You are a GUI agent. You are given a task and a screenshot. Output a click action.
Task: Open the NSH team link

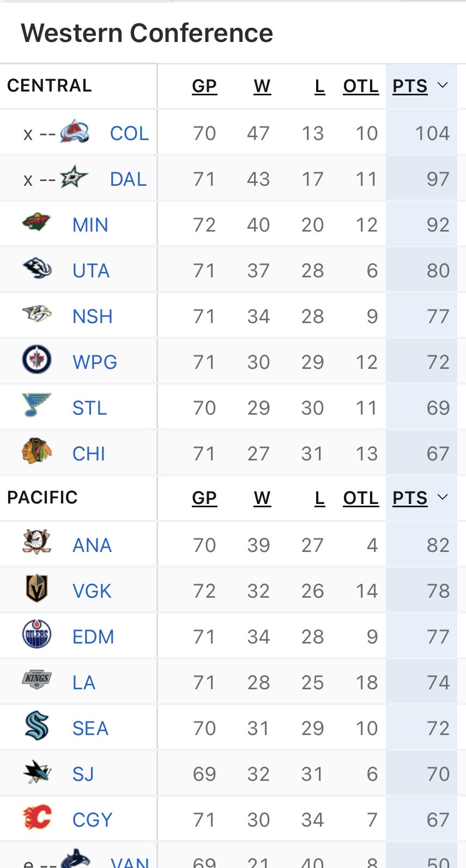pos(93,317)
